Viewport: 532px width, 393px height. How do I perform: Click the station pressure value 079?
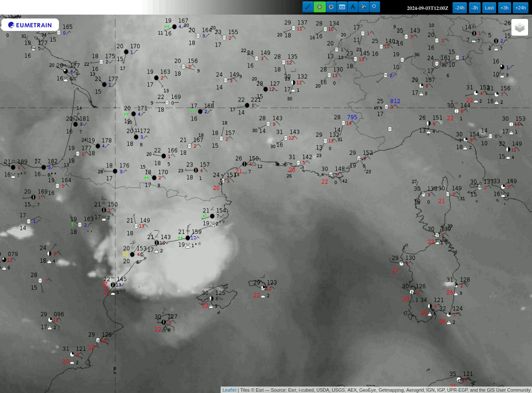13,254
